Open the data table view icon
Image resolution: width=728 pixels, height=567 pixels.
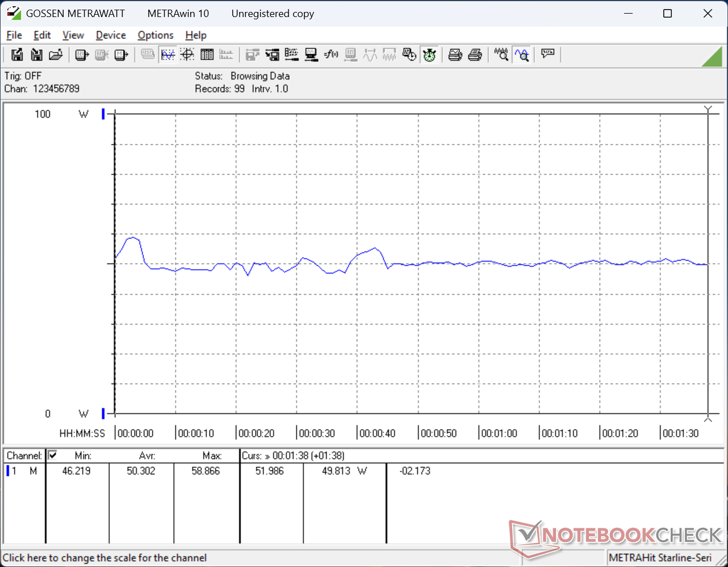click(207, 54)
